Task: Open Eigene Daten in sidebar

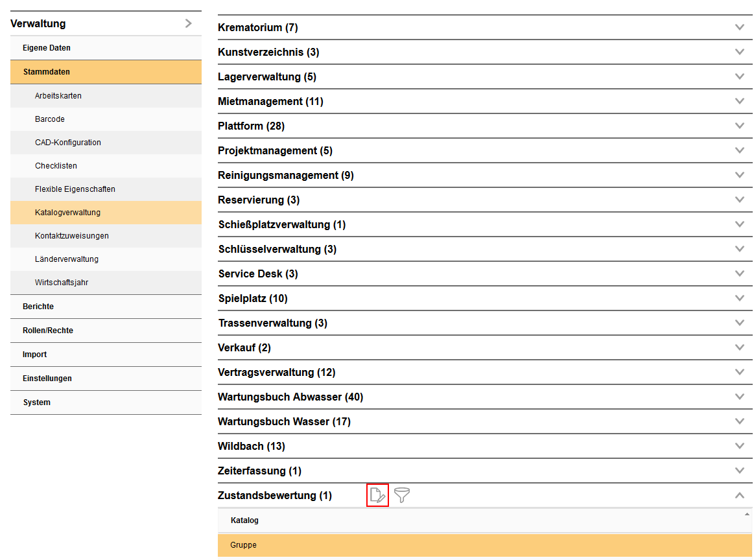Action: (47, 48)
